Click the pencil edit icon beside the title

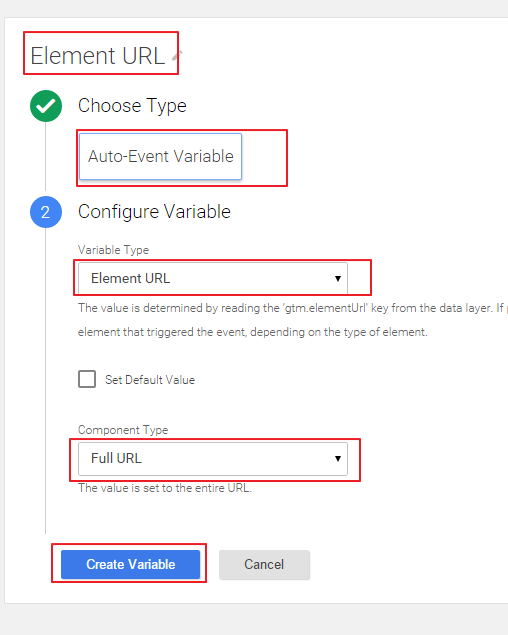pyautogui.click(x=177, y=55)
